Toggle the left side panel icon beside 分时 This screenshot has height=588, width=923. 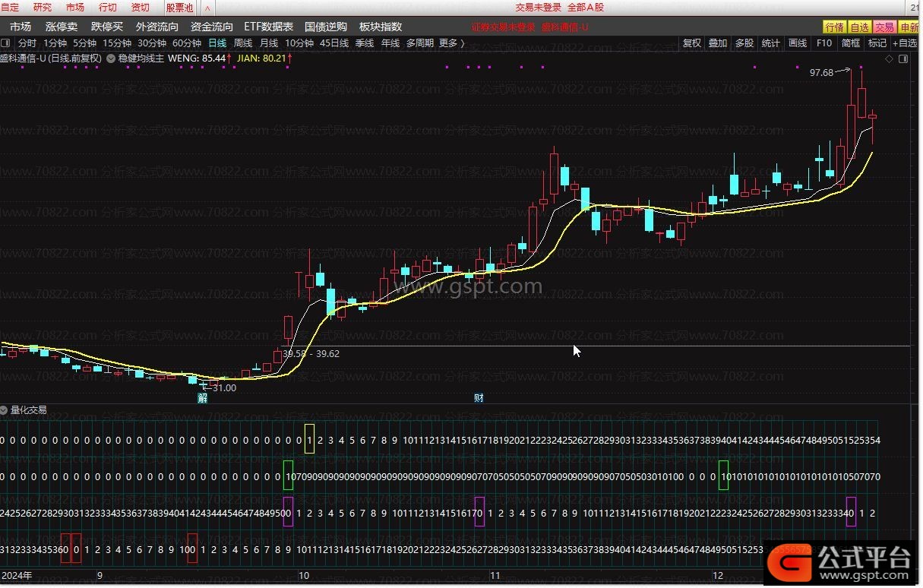pyautogui.click(x=5, y=43)
